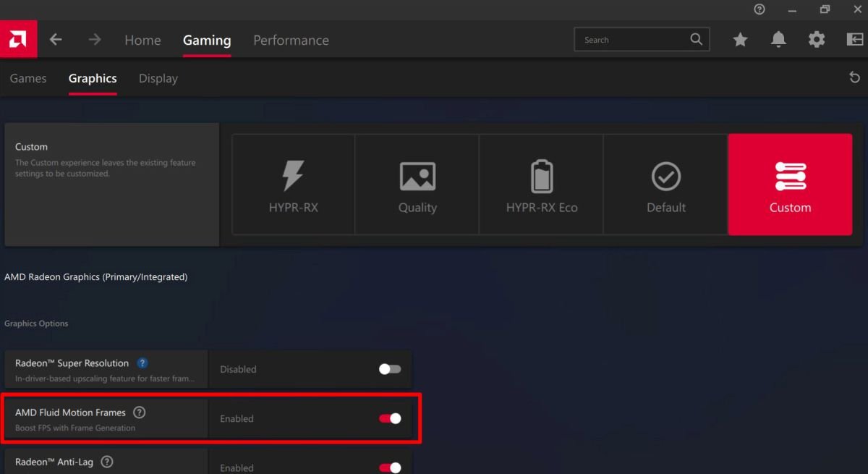The image size is (868, 474).
Task: Open Radeon Anti-Lag help icon
Action: click(x=107, y=462)
